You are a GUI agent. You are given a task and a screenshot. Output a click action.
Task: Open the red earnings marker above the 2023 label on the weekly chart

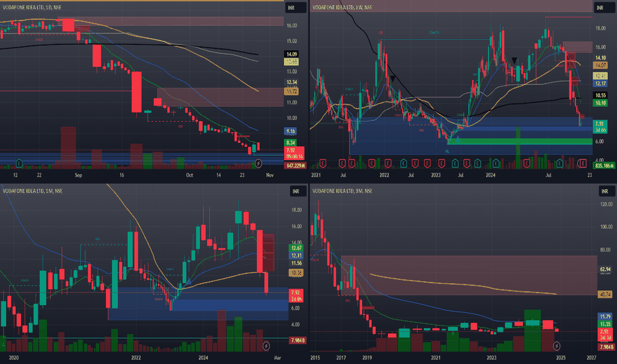point(442,163)
